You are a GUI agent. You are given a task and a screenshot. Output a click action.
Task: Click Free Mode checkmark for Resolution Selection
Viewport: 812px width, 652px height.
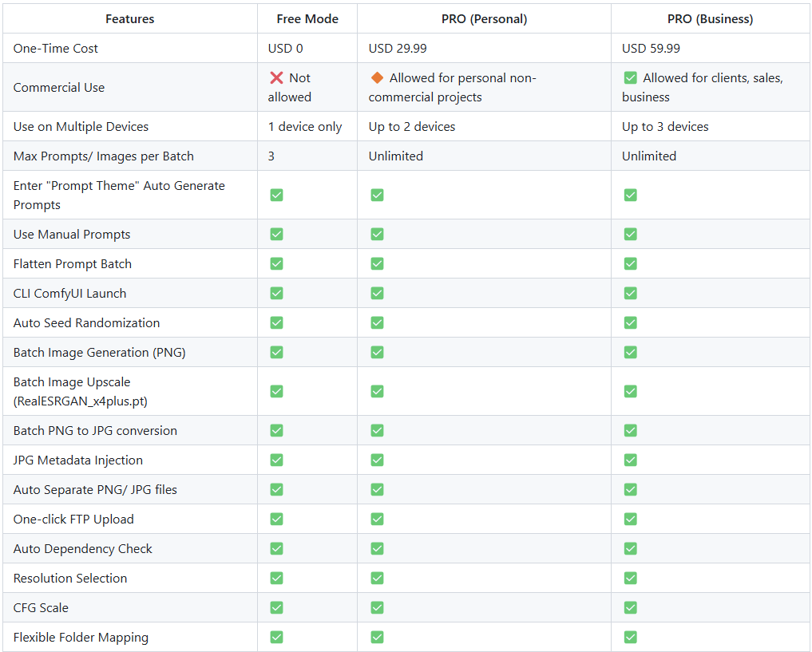click(x=276, y=579)
